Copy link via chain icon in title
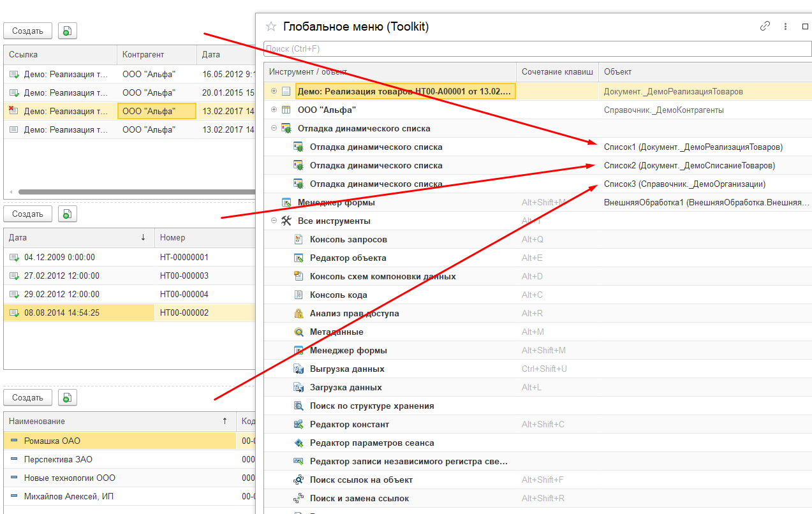The height and width of the screenshot is (514, 812). point(765,26)
